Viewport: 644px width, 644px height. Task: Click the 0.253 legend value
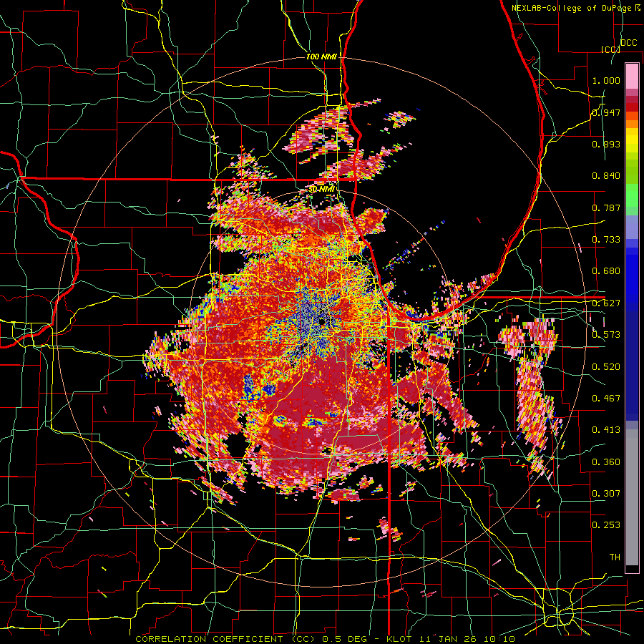[606, 525]
